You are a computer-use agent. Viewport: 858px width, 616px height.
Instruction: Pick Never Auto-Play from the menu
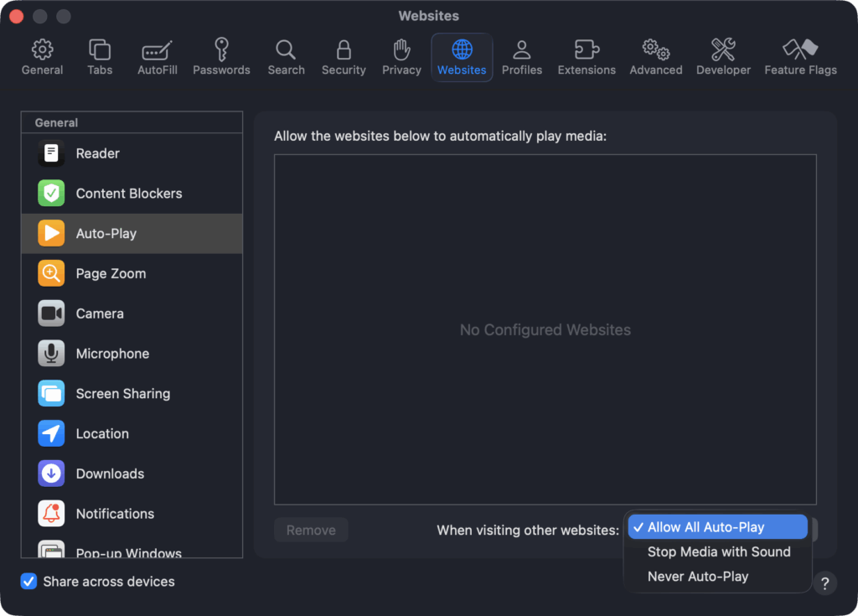pyautogui.click(x=697, y=577)
